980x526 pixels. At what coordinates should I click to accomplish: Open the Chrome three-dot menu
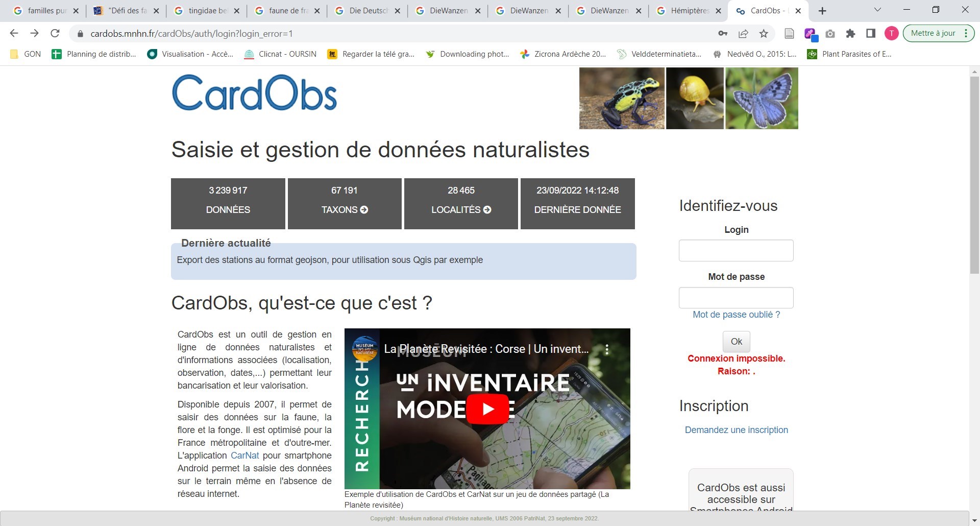tap(966, 33)
